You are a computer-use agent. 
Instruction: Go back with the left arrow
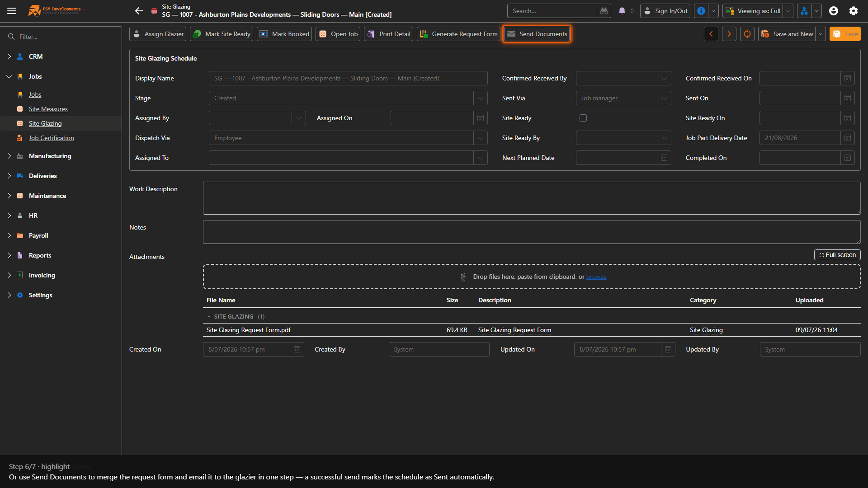pos(139,11)
